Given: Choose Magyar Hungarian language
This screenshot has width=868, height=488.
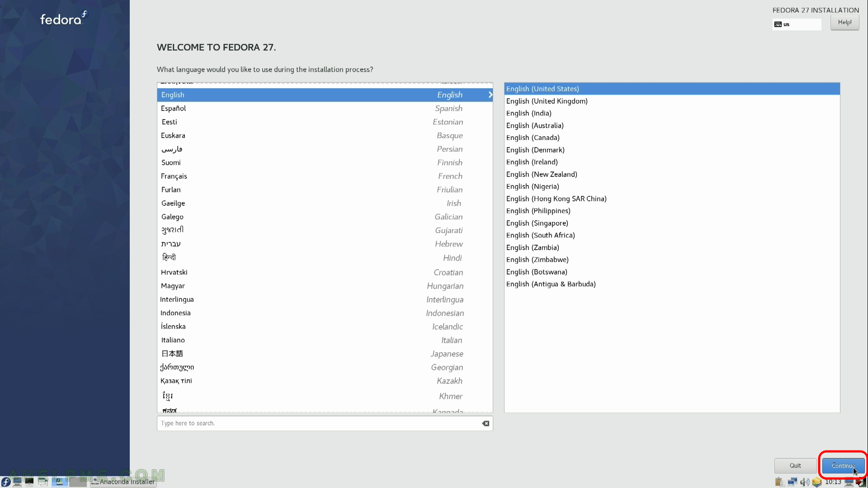Looking at the screenshot, I should point(325,286).
